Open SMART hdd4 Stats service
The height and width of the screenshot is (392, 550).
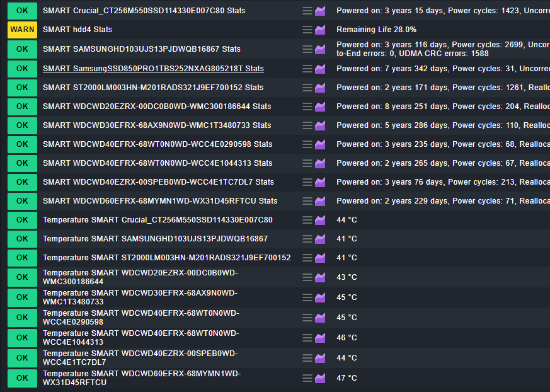tap(77, 30)
